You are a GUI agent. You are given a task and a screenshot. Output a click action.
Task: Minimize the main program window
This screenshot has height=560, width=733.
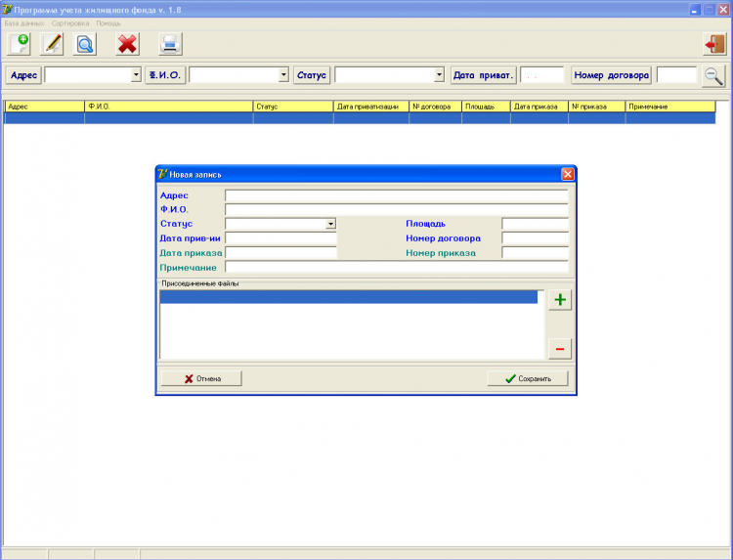point(695,10)
